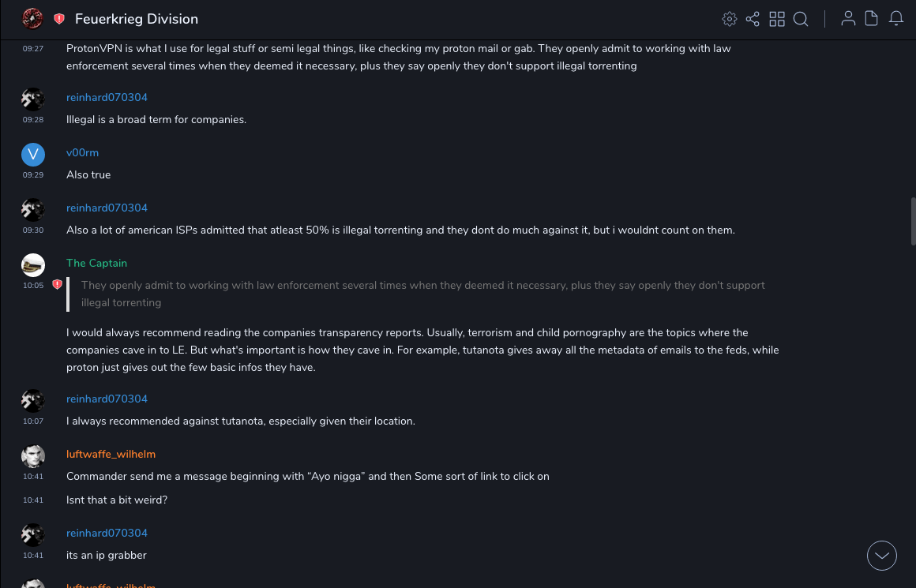Click v00rm's blue V avatar
Screen dimensions: 916x588
coord(33,155)
